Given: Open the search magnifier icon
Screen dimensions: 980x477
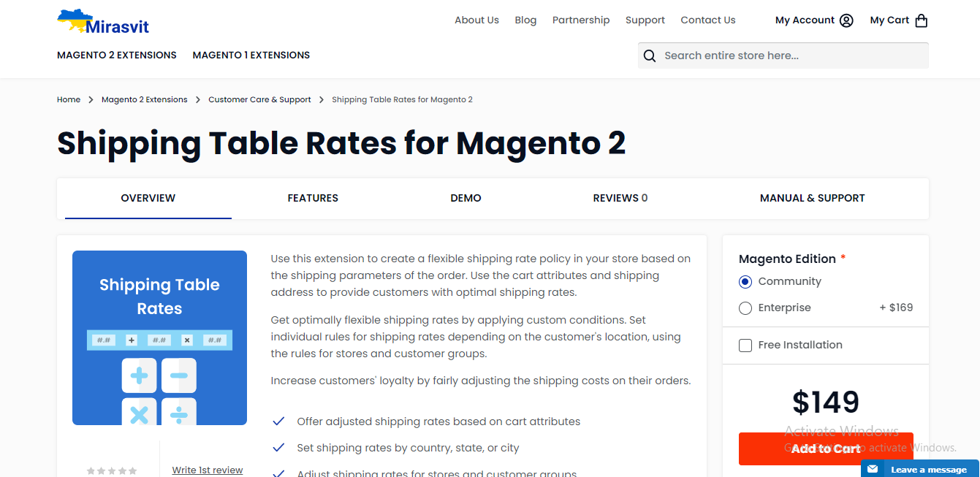Looking at the screenshot, I should (x=650, y=56).
